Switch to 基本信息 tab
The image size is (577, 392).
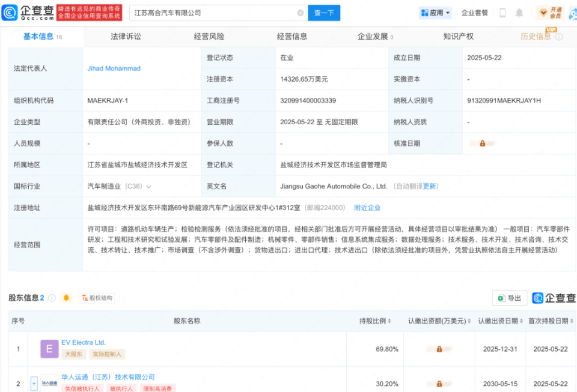(x=42, y=37)
